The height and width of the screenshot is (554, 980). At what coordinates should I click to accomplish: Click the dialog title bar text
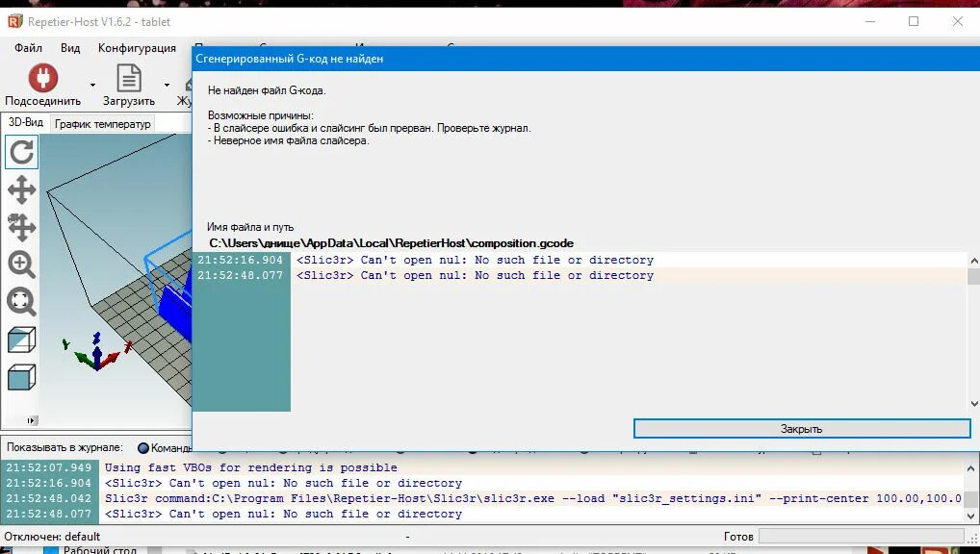[x=290, y=59]
